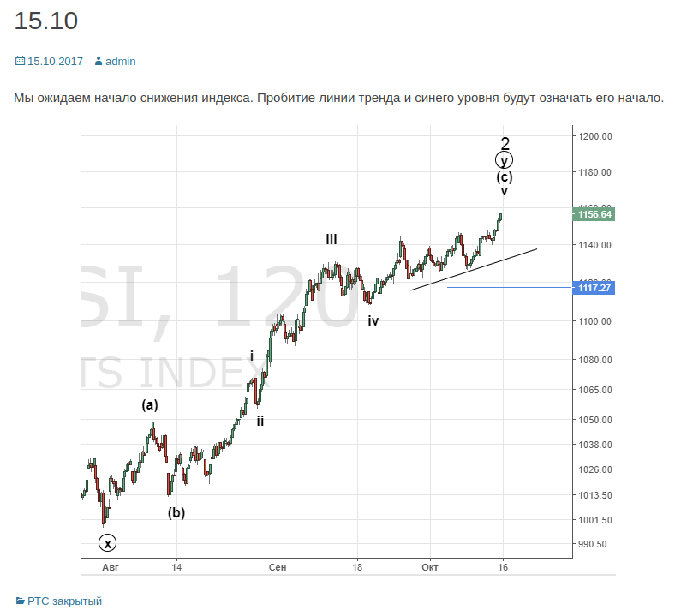
Task: Click the Авг label on time axis
Action: 110,567
